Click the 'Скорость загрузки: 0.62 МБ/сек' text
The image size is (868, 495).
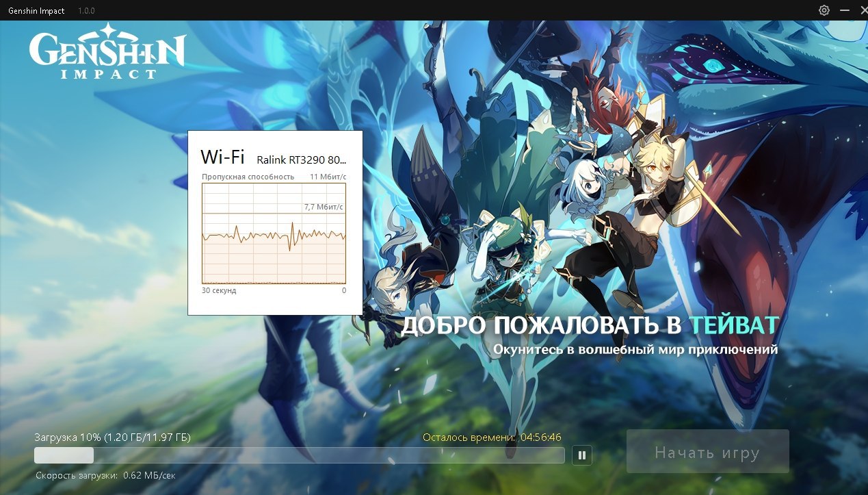coord(106,474)
